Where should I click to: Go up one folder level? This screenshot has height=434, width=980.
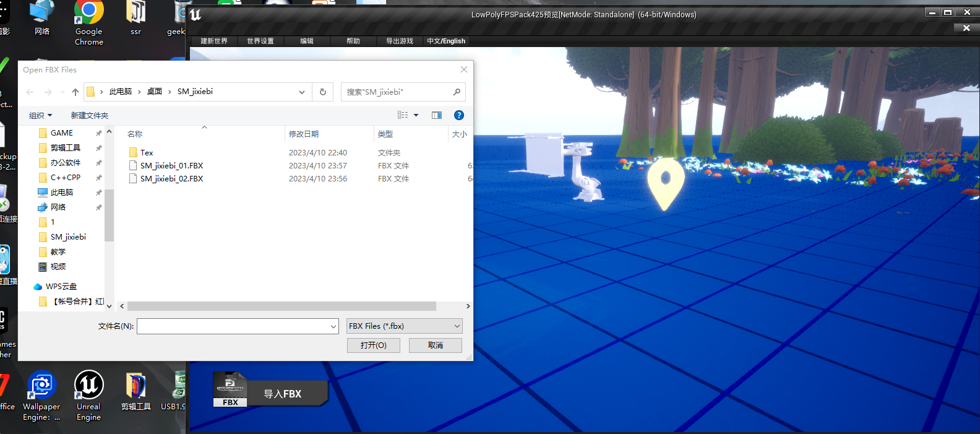tap(75, 92)
